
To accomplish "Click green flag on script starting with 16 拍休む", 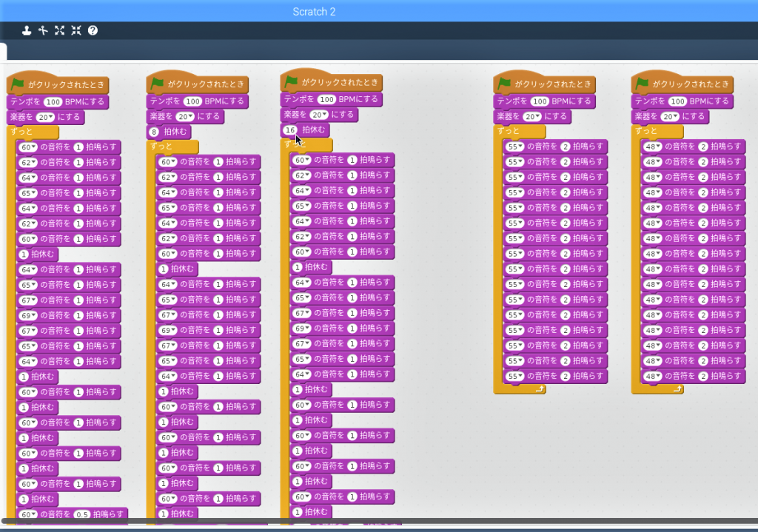I will [x=292, y=81].
